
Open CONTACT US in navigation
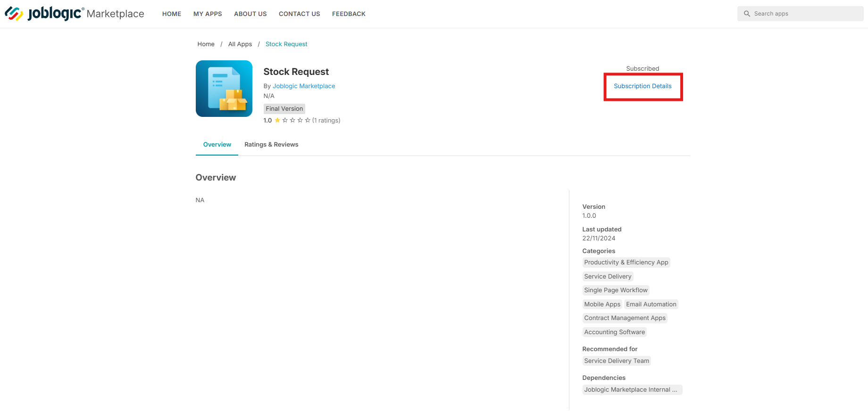(x=300, y=14)
